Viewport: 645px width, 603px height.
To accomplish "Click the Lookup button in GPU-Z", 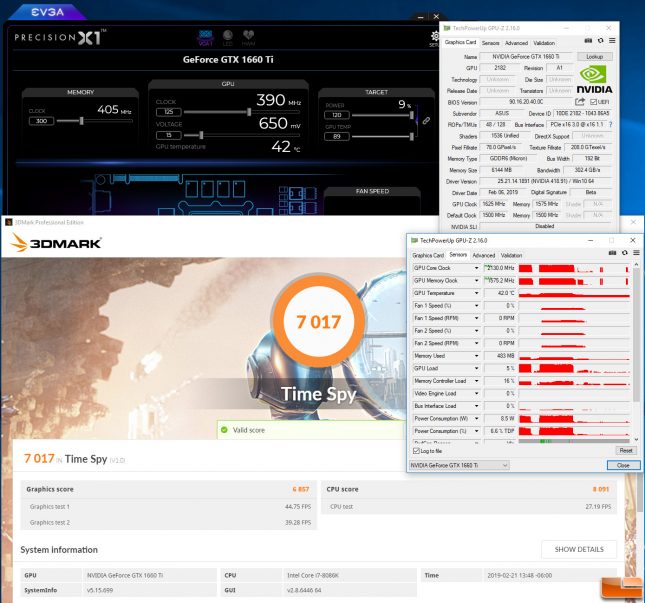I will point(594,56).
